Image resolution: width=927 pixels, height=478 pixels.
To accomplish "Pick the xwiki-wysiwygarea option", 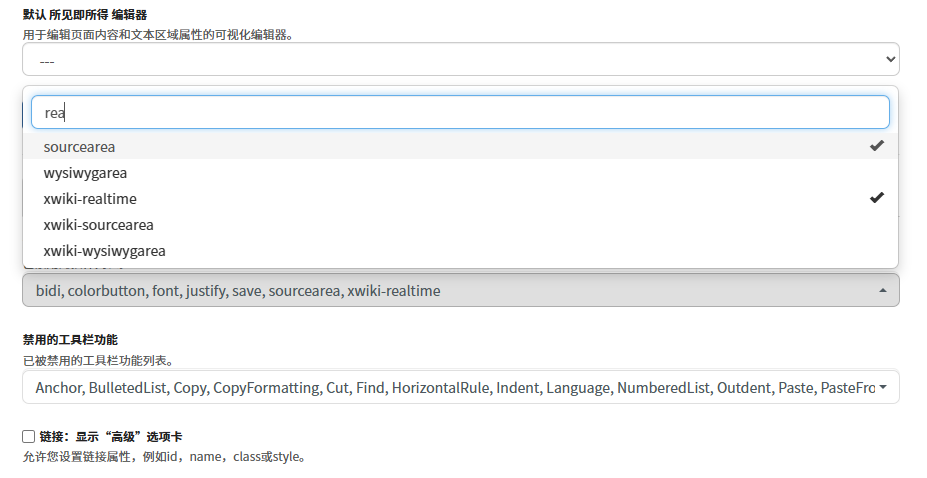I will point(104,251).
